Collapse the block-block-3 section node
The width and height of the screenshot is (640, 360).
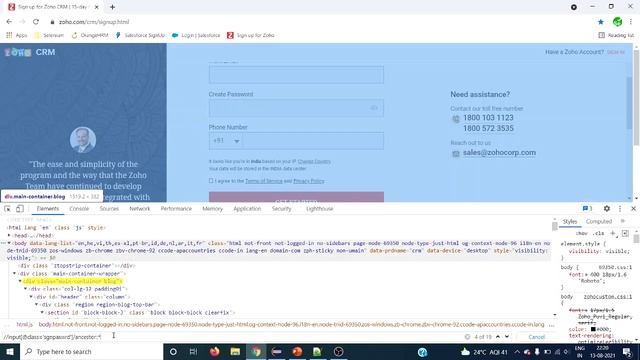pos(42,312)
